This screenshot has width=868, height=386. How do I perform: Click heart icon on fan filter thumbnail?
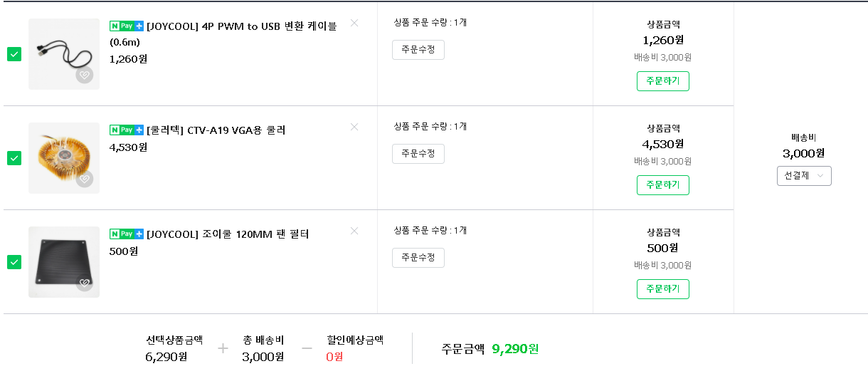85,283
